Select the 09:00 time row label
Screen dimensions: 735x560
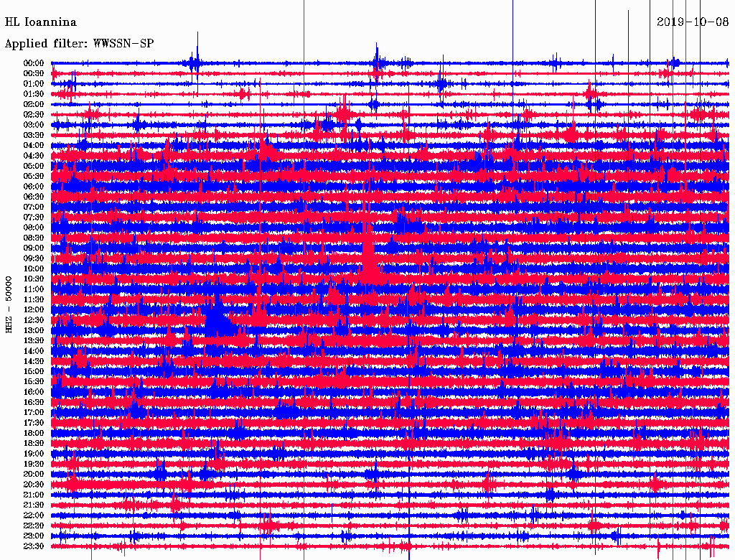pos(34,248)
